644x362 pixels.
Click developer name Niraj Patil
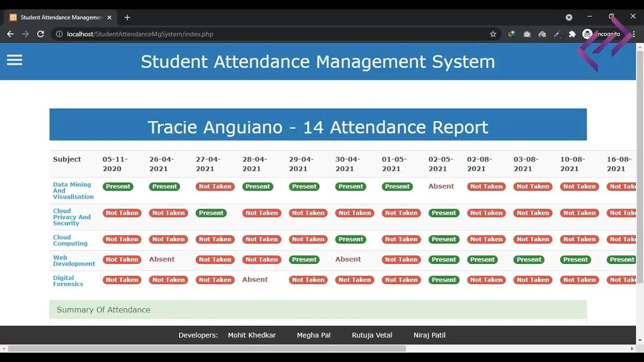coord(430,335)
